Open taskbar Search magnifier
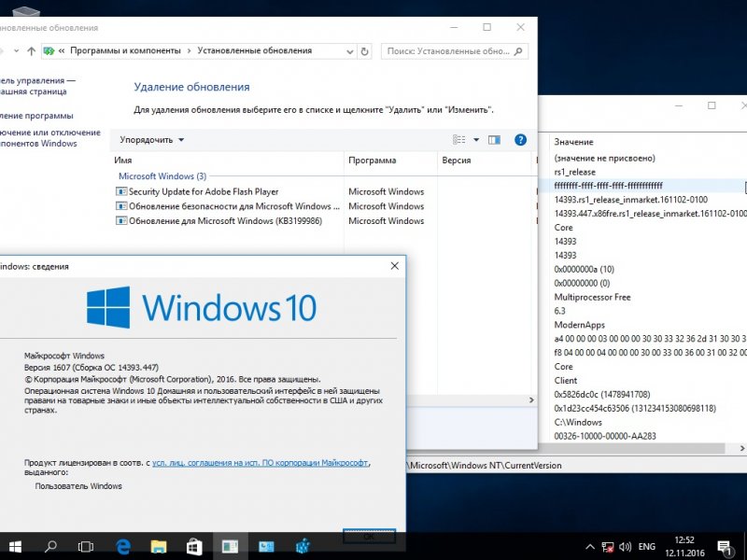 50,546
